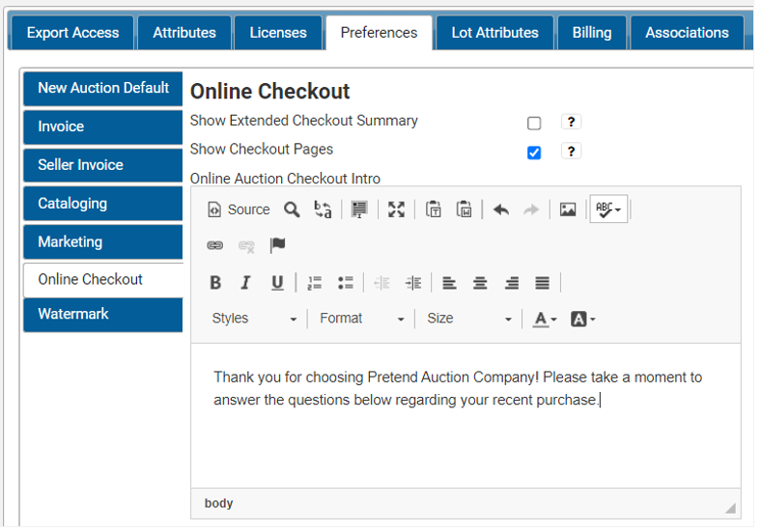Redo the last undone edit
This screenshot has width=762, height=532.
[x=531, y=210]
